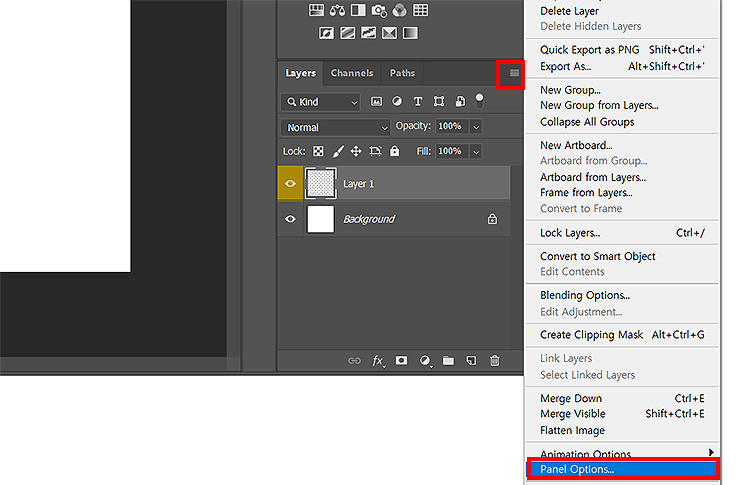The width and height of the screenshot is (740, 485).
Task: Filter for type layers
Action: [x=418, y=101]
